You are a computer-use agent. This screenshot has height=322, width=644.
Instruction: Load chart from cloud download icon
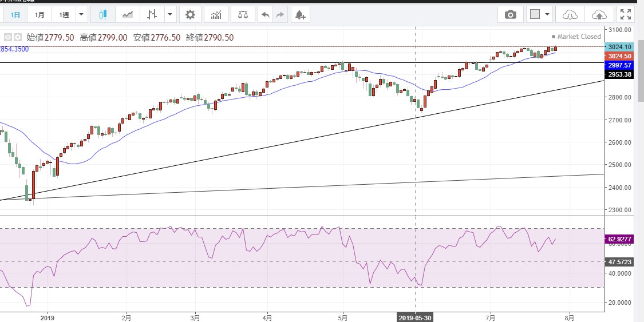pos(570,15)
